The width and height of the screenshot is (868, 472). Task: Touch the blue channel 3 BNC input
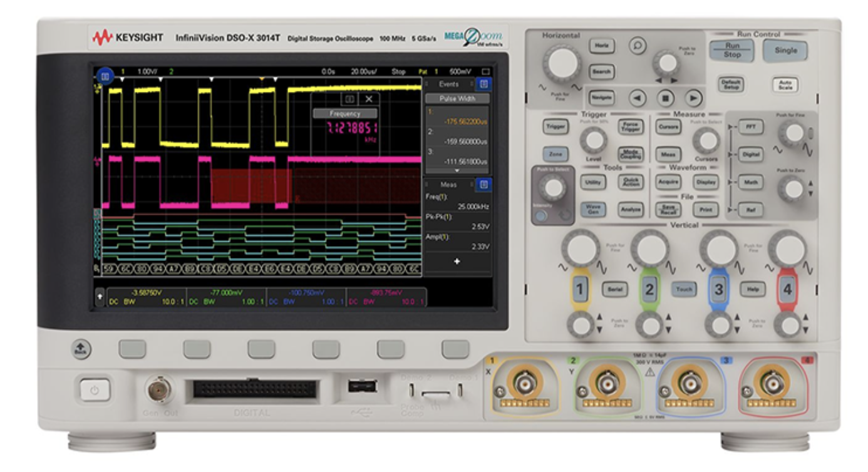click(690, 382)
